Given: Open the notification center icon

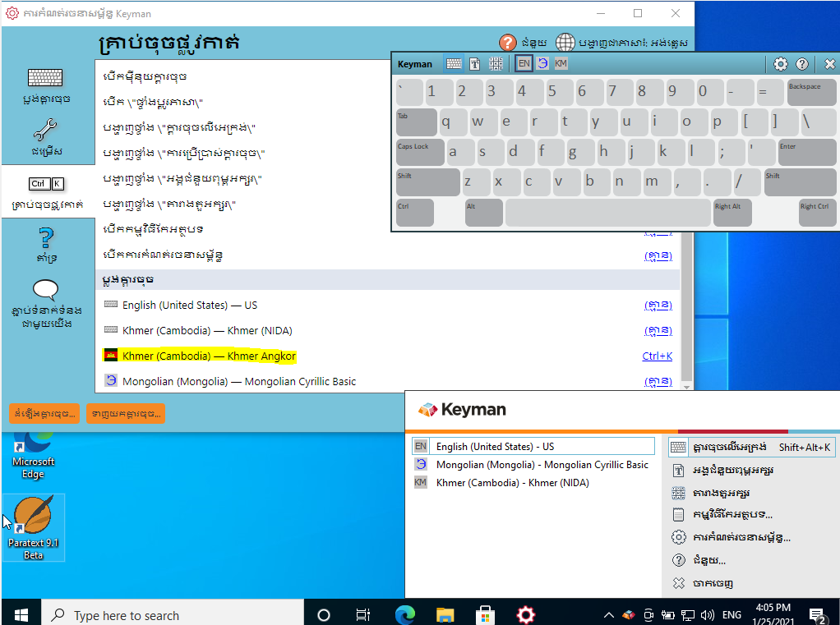Looking at the screenshot, I should tap(817, 615).
